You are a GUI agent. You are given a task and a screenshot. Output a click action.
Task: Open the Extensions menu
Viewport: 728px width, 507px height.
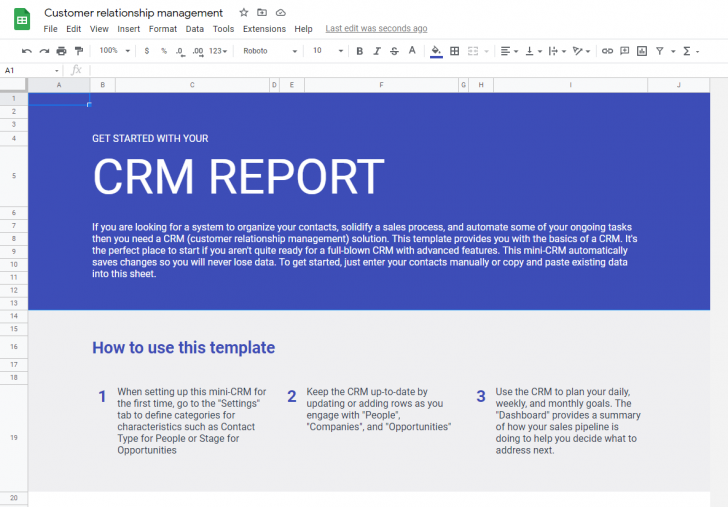pyautogui.click(x=264, y=29)
